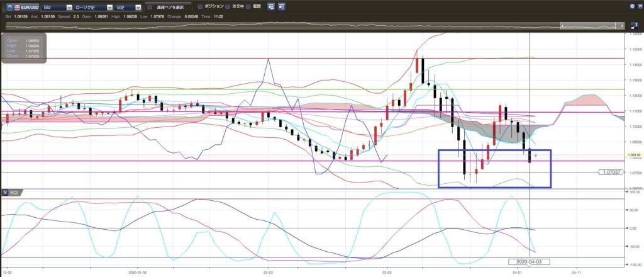Click the RCI panel title label
644x277 pixels.
click(14, 193)
